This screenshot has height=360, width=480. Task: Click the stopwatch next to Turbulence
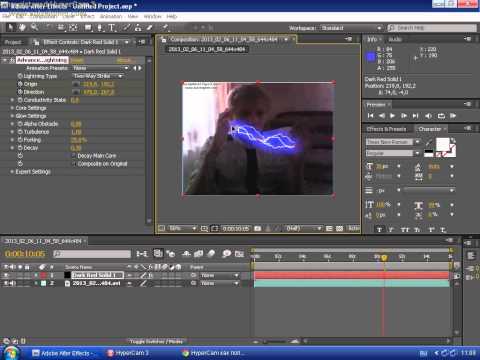(x=20, y=132)
